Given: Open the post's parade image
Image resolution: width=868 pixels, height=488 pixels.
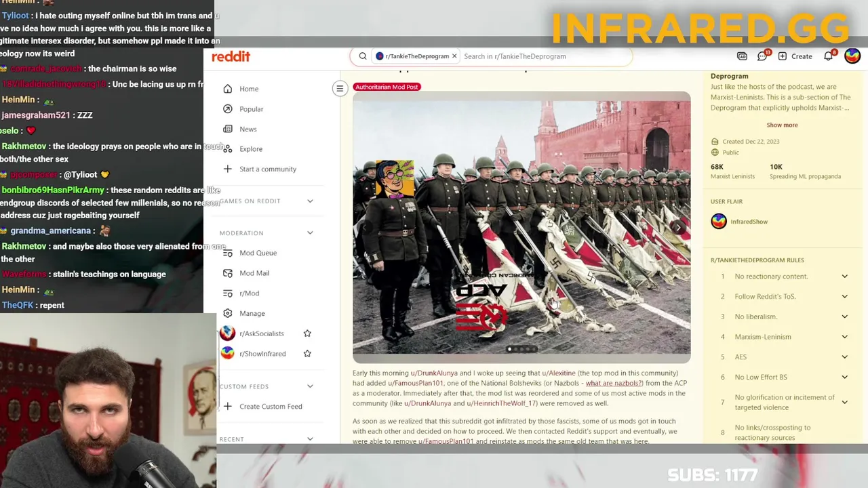Looking at the screenshot, I should 521,228.
